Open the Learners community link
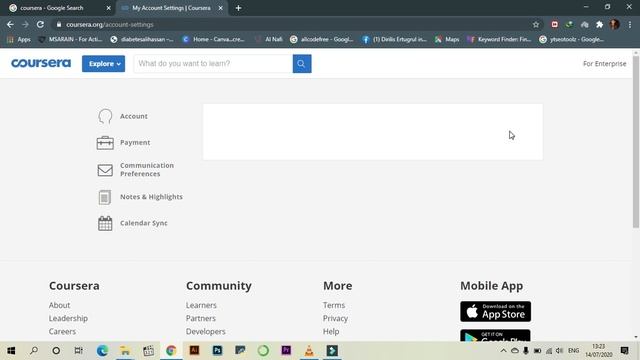Image resolution: width=640 pixels, height=360 pixels. [201, 305]
